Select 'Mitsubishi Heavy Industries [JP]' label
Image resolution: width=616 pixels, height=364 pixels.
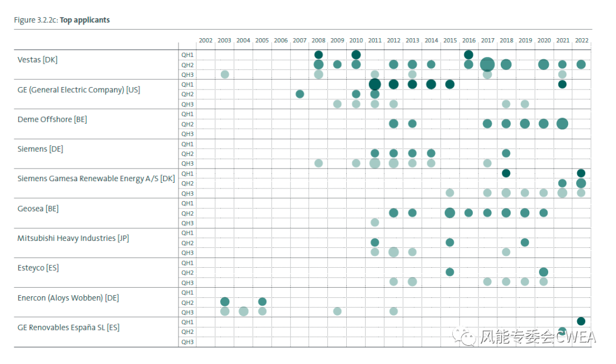point(73,238)
